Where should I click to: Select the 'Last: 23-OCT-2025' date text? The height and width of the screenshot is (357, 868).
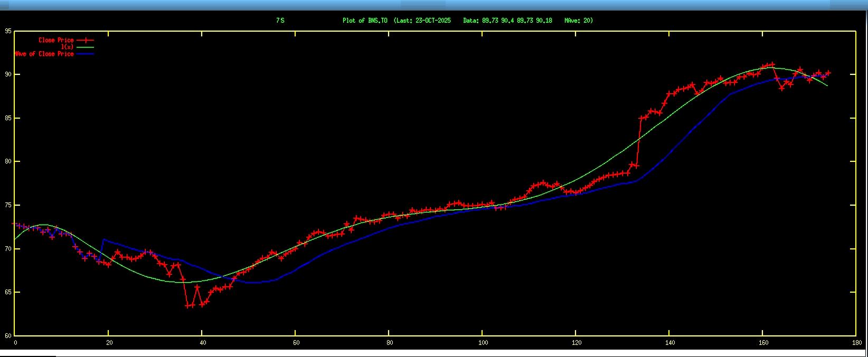click(422, 21)
